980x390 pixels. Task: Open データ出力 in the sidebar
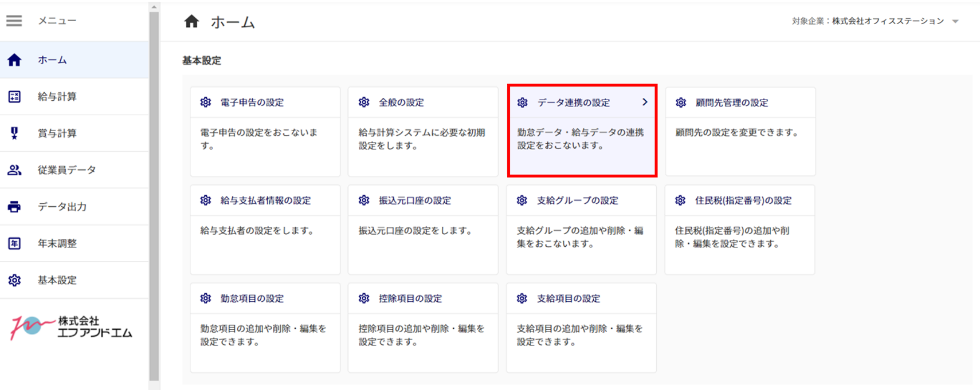75,207
